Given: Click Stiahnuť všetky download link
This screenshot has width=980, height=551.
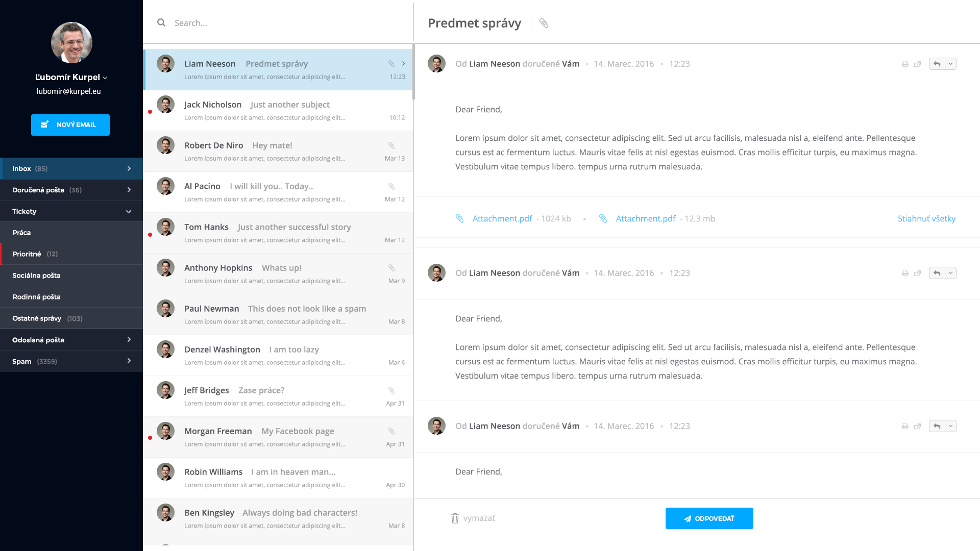Looking at the screenshot, I should [926, 219].
